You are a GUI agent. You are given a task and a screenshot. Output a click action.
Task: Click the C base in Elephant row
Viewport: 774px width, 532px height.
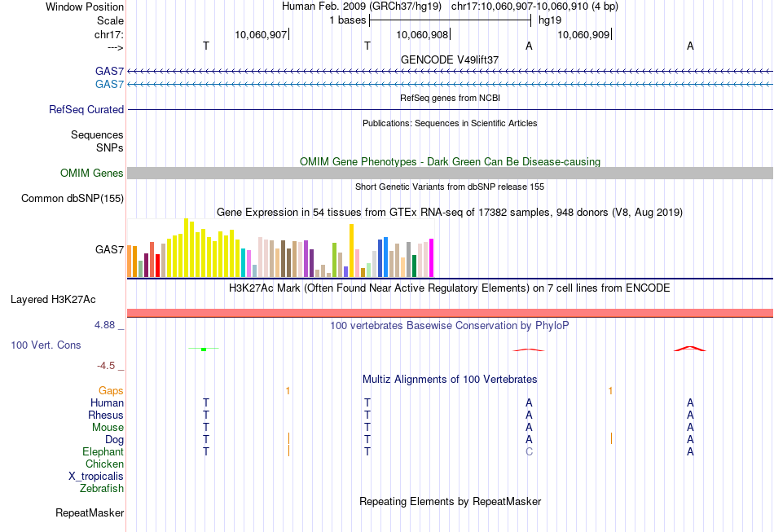529,451
